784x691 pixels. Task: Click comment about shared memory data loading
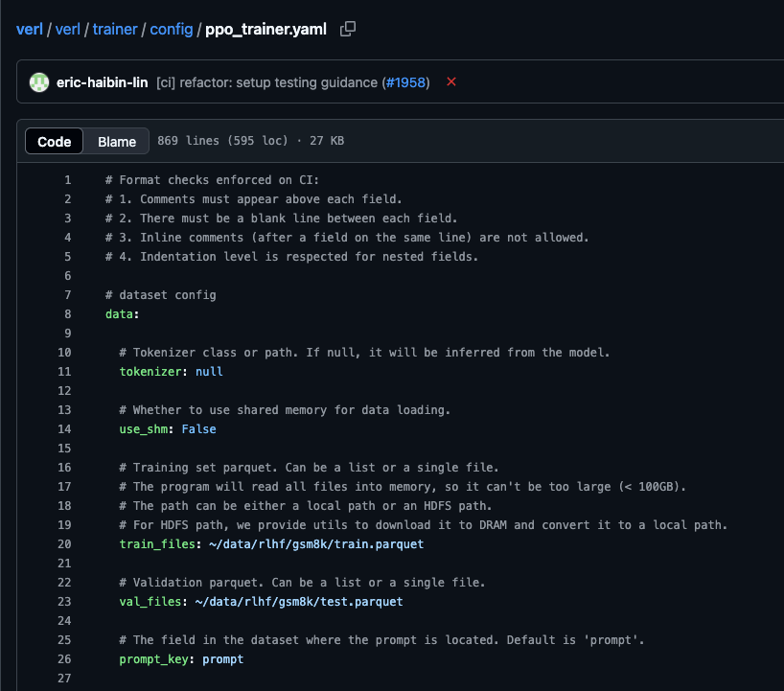click(x=285, y=410)
